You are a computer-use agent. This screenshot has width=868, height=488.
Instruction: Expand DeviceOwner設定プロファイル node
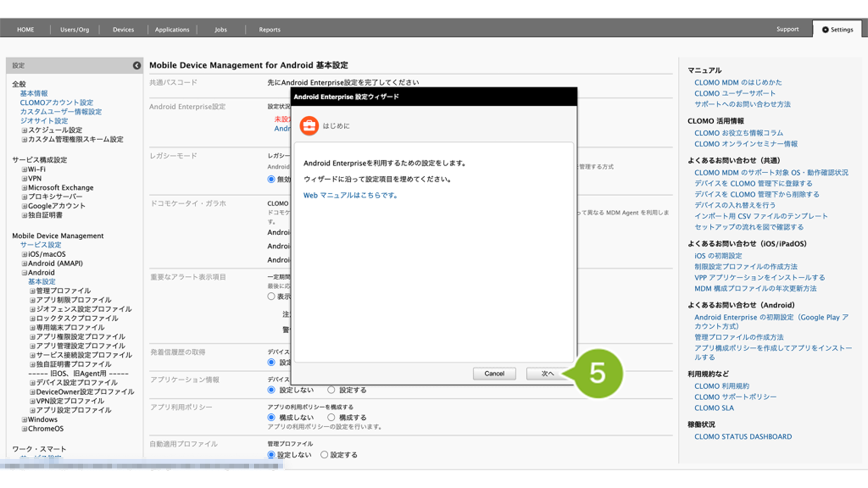pyautogui.click(x=32, y=392)
